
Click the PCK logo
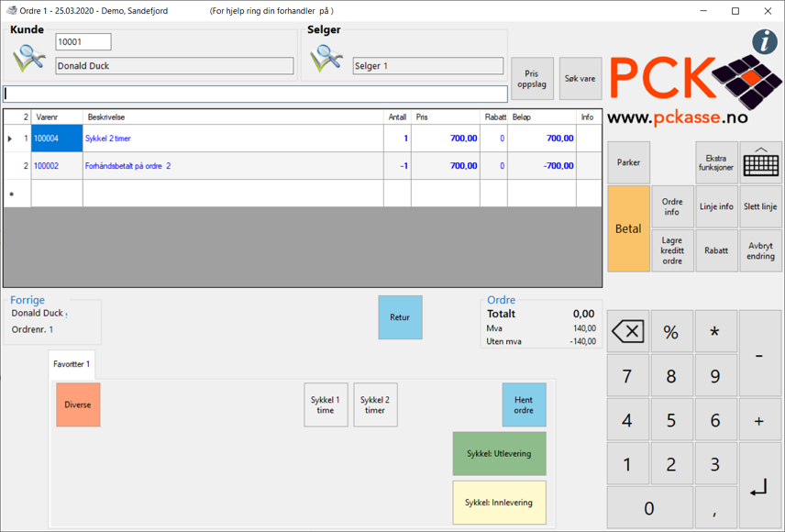(x=694, y=82)
